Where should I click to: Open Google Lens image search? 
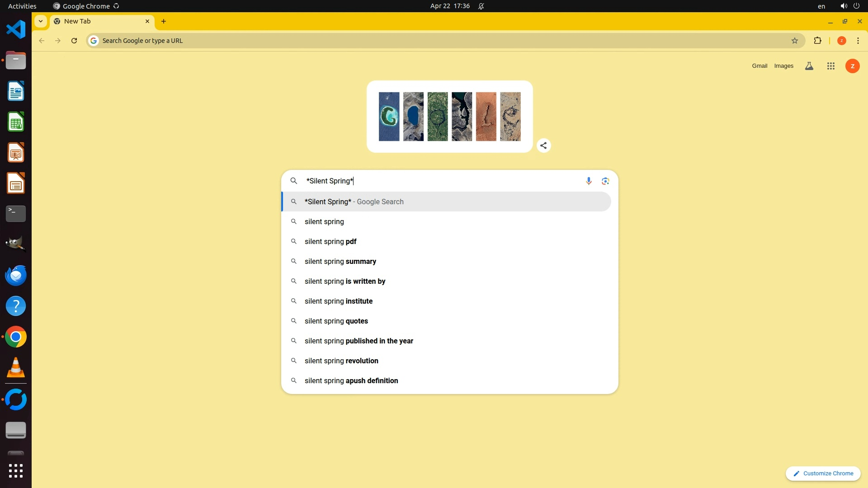pyautogui.click(x=605, y=181)
